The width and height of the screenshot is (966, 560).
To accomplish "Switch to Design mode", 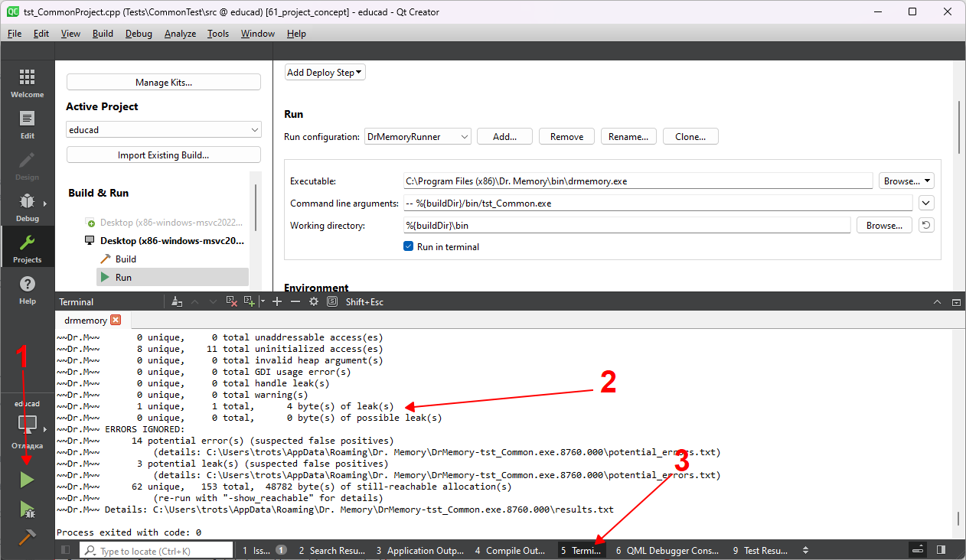I will click(x=27, y=166).
